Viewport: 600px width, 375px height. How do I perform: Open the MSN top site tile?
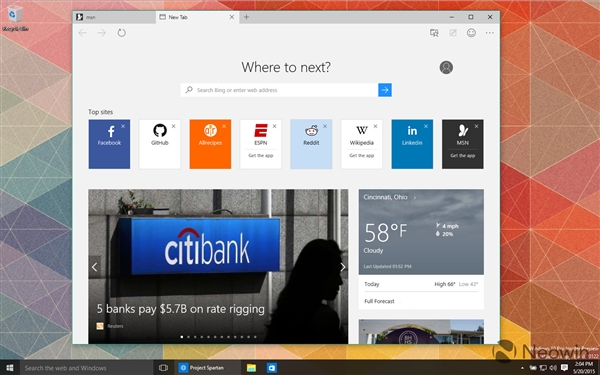463,144
